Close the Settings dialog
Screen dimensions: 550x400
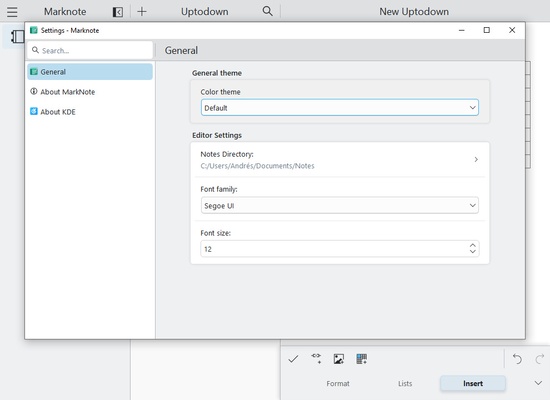(x=512, y=30)
